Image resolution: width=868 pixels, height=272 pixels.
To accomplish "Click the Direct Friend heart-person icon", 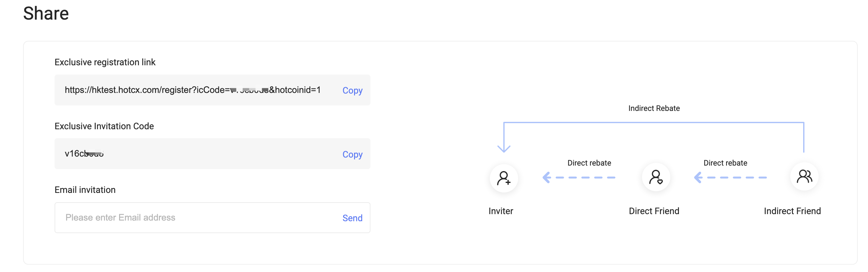I will (656, 177).
